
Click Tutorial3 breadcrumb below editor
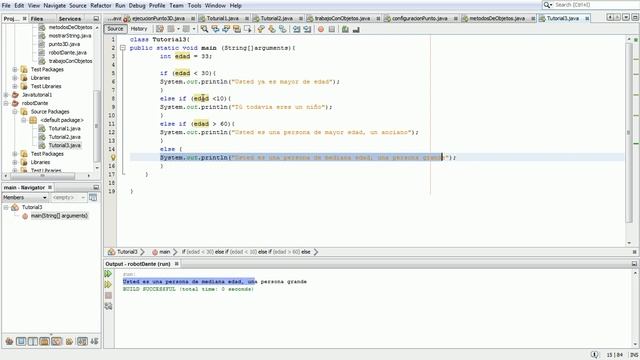click(x=127, y=252)
